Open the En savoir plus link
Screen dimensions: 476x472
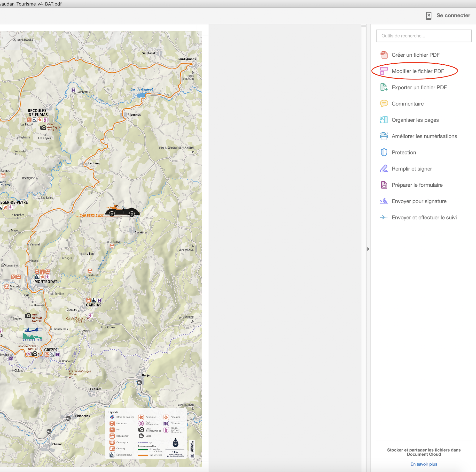tap(423, 464)
